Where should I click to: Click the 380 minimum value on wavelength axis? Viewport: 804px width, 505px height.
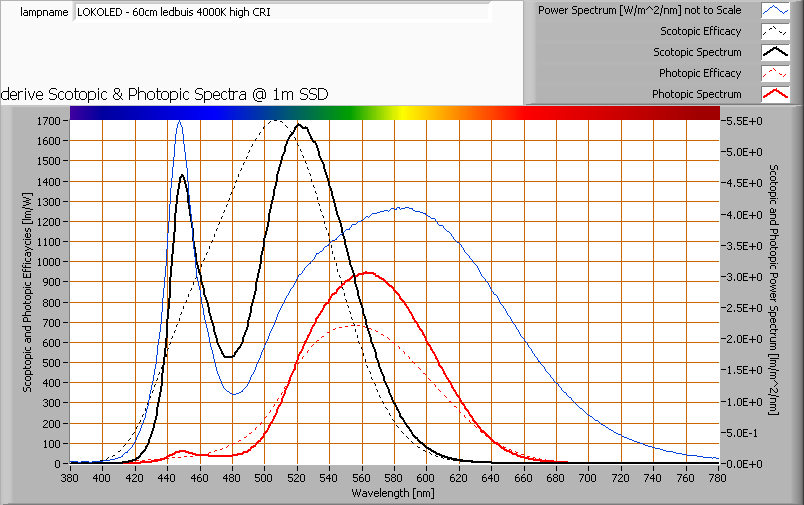pyautogui.click(x=70, y=479)
